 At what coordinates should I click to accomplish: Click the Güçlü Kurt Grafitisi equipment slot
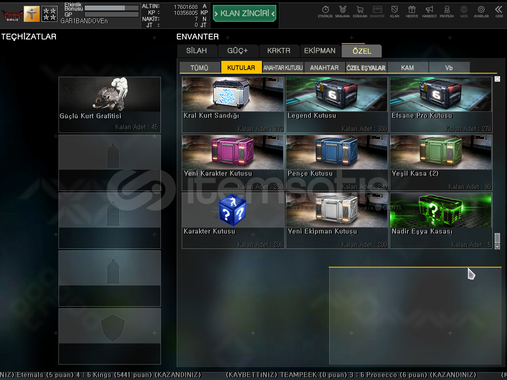pos(109,104)
